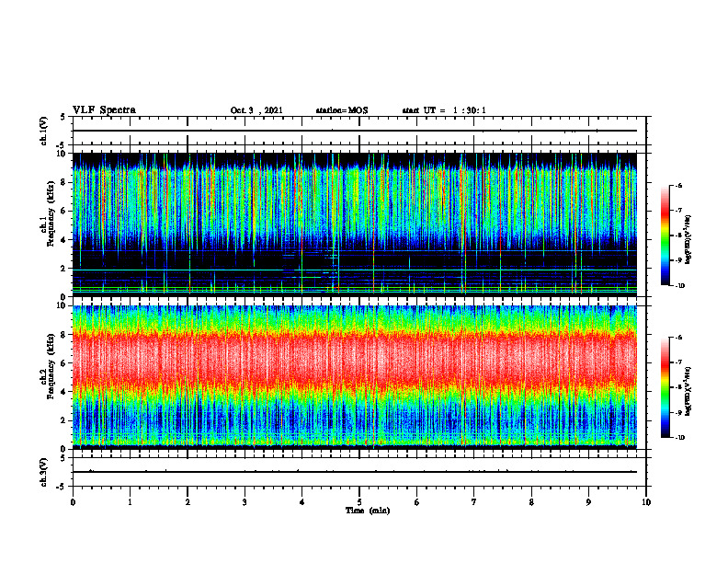Click ch.2 frequency axis tick "4"
Image resolution: width=728 pixels, height=563 pixels.
[64, 392]
